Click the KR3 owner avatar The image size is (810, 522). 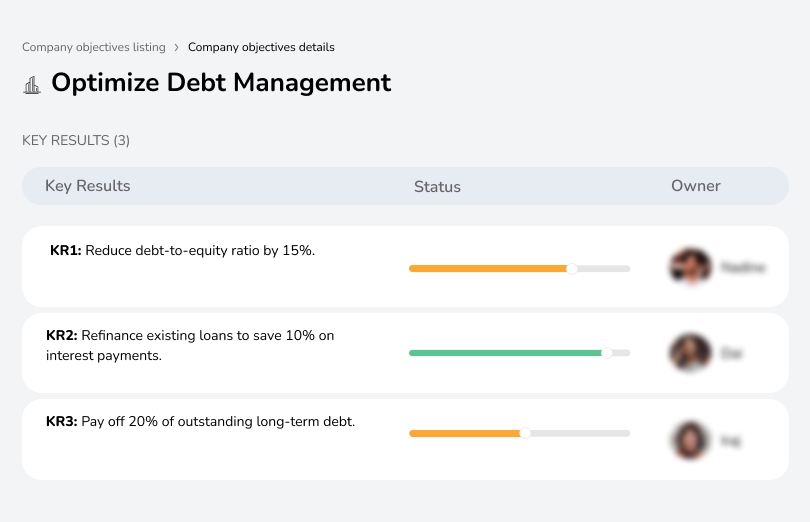pyautogui.click(x=690, y=440)
